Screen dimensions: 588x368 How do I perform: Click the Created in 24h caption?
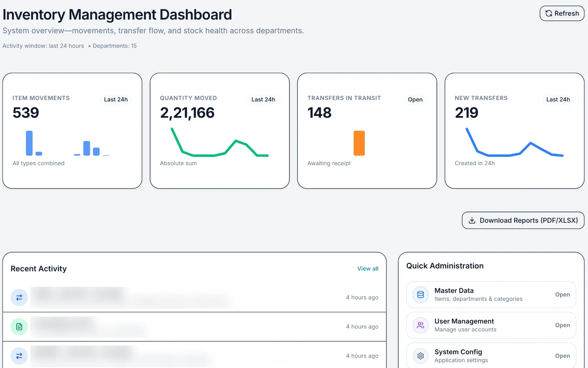click(475, 163)
